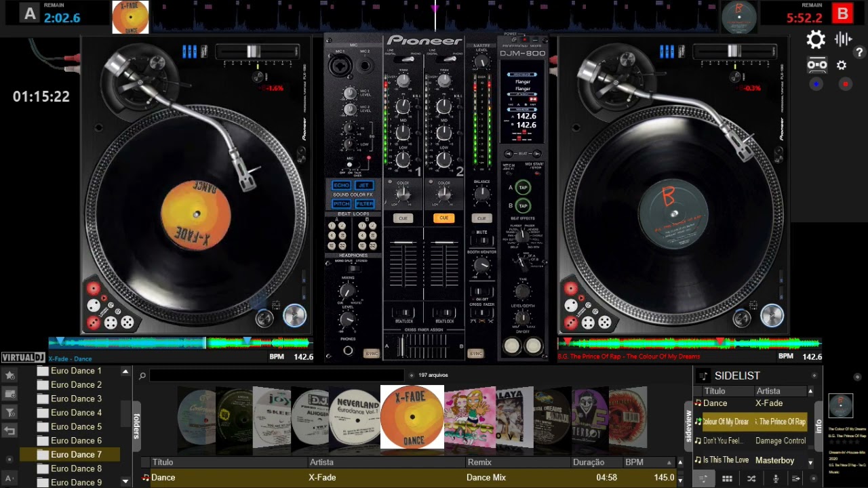Click the microphone icon under sidelist
The height and width of the screenshot is (488, 868).
click(776, 479)
